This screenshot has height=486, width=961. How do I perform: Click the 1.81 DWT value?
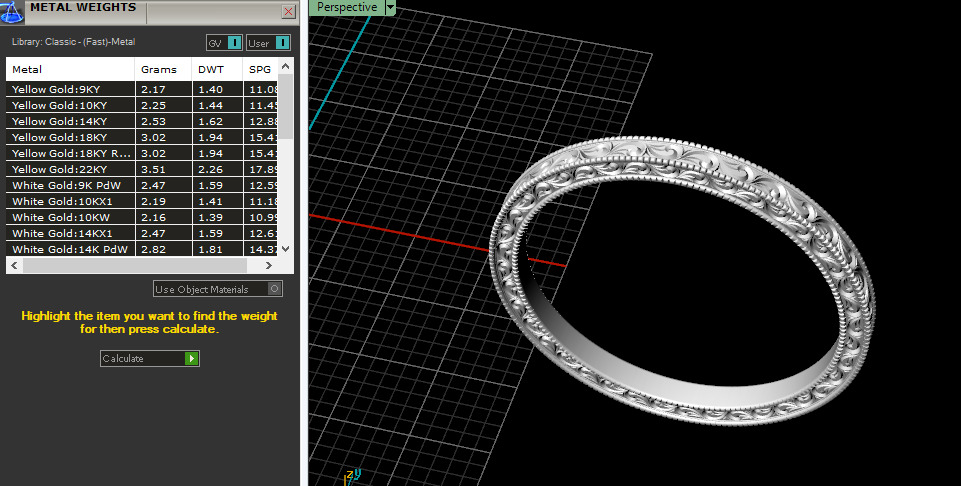(210, 249)
